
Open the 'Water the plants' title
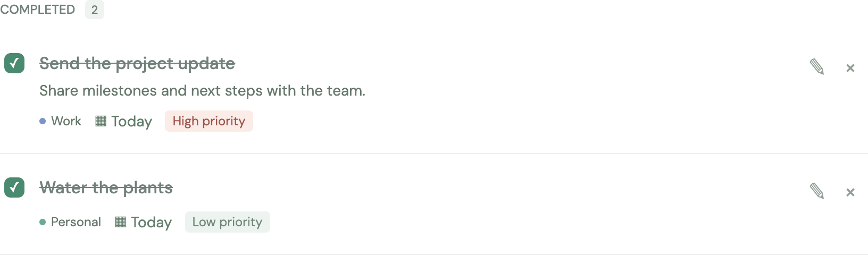point(106,187)
